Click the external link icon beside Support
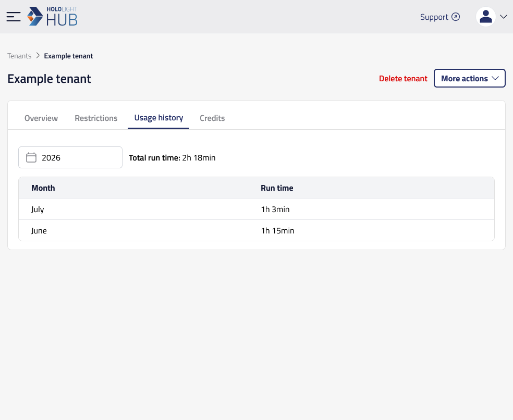 tap(456, 17)
